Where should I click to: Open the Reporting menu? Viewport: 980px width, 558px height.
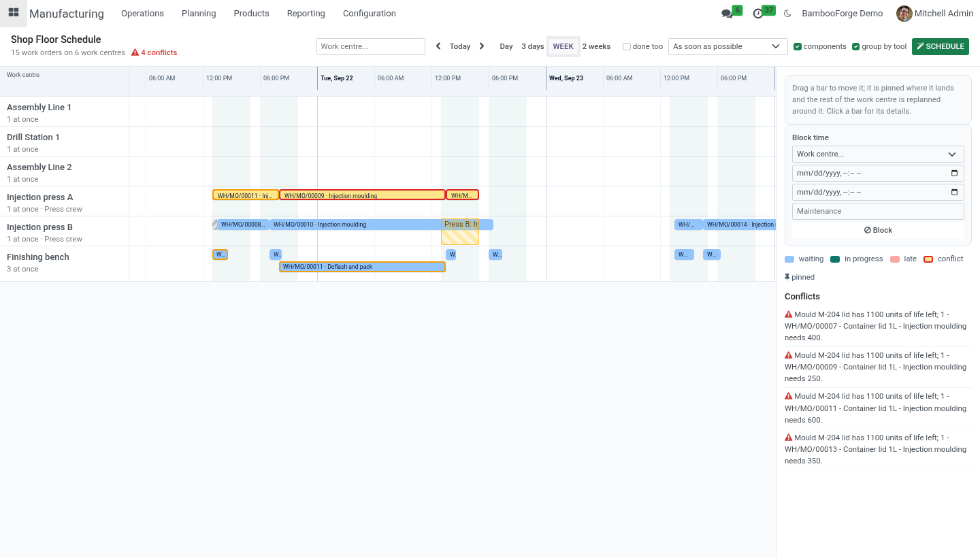click(306, 14)
